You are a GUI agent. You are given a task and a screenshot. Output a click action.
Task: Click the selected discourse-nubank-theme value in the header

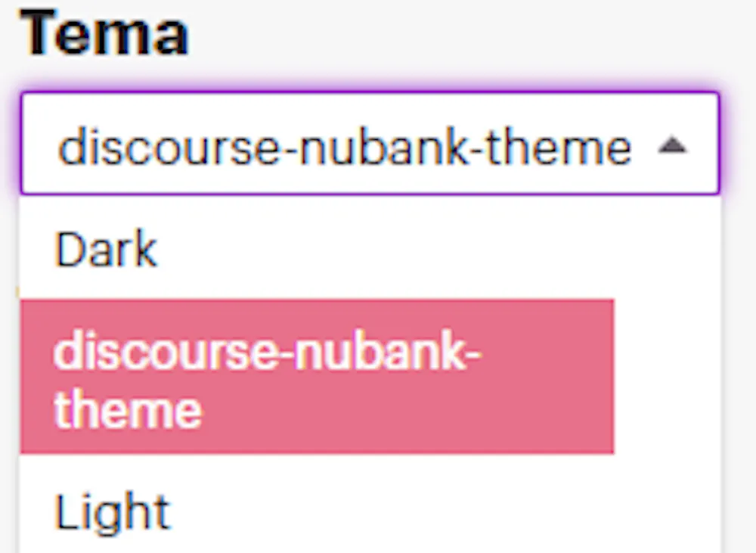coord(344,147)
